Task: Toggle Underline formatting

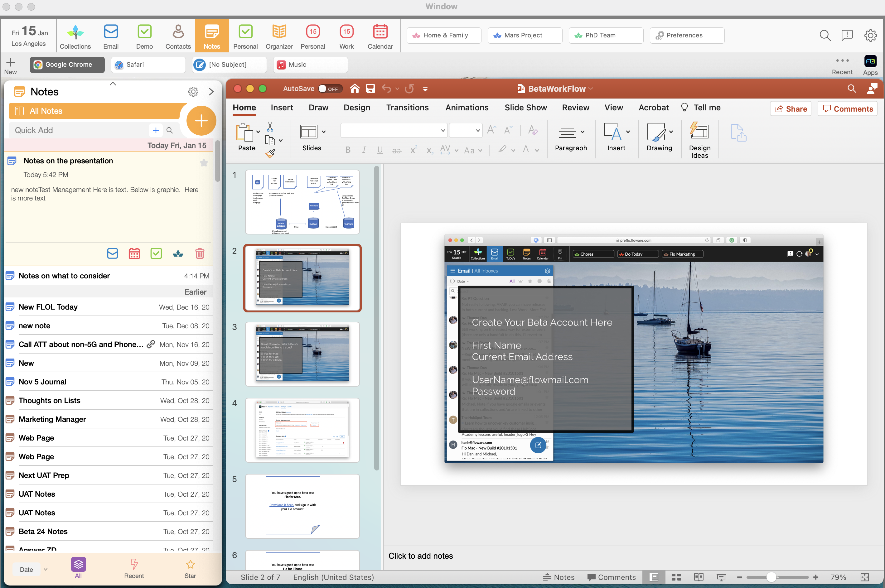Action: [380, 150]
